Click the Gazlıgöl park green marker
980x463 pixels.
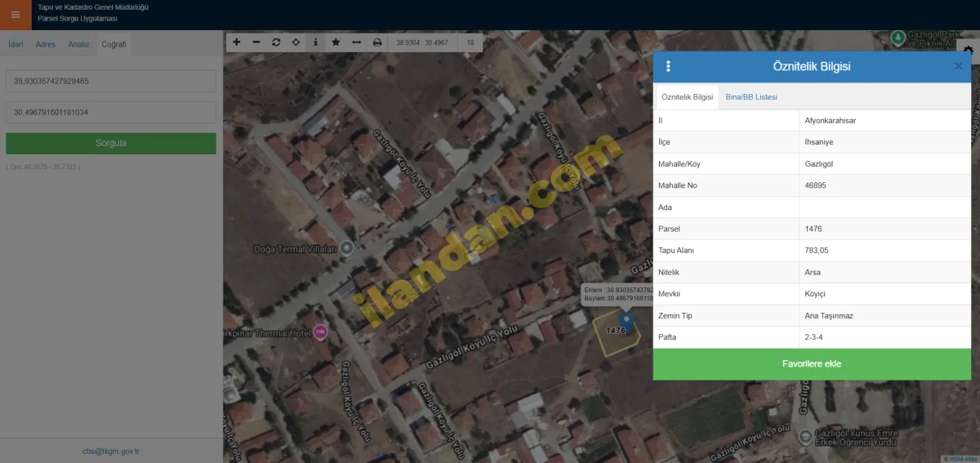pyautogui.click(x=898, y=38)
